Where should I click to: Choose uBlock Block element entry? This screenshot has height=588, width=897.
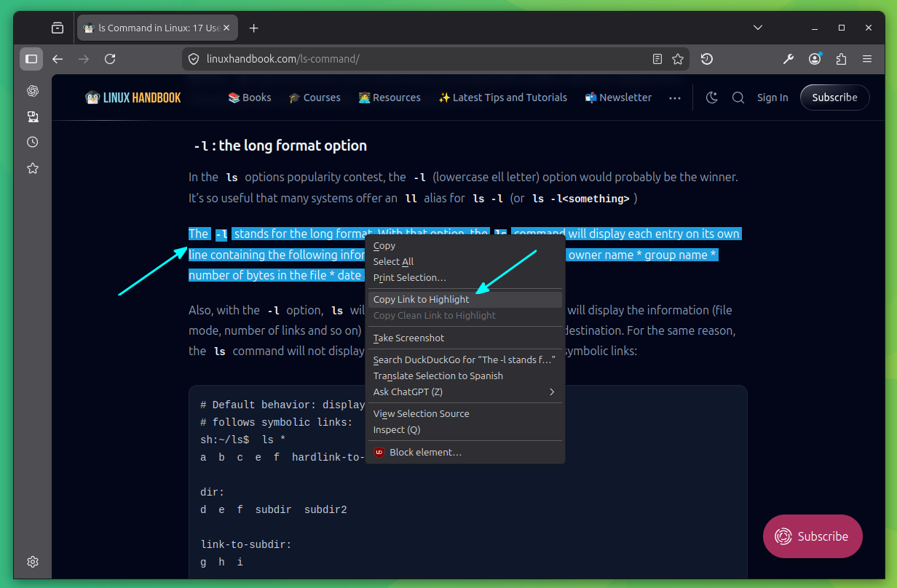click(x=465, y=453)
